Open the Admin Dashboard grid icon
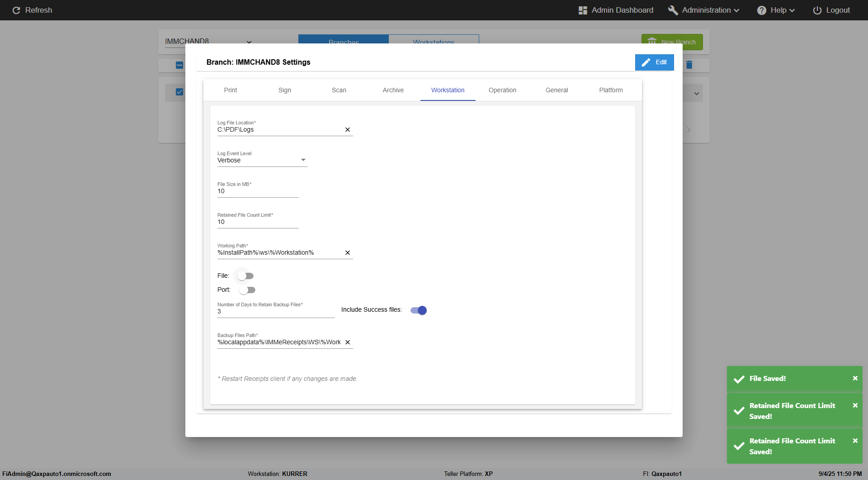 pyautogui.click(x=583, y=10)
